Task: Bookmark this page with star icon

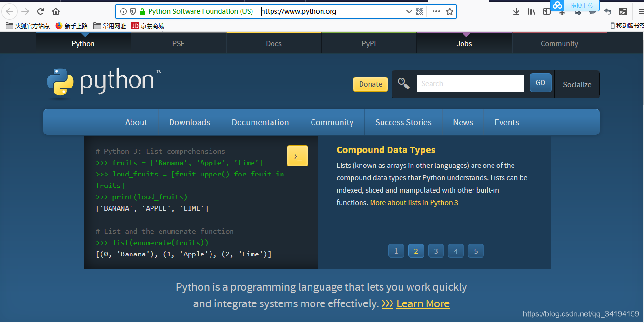Action: [450, 11]
